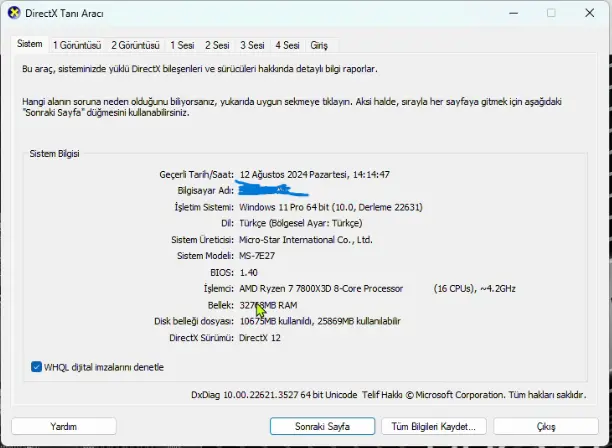Switch to the 4 Sesi tab
Screen dimensions: 612x448
(x=287, y=45)
